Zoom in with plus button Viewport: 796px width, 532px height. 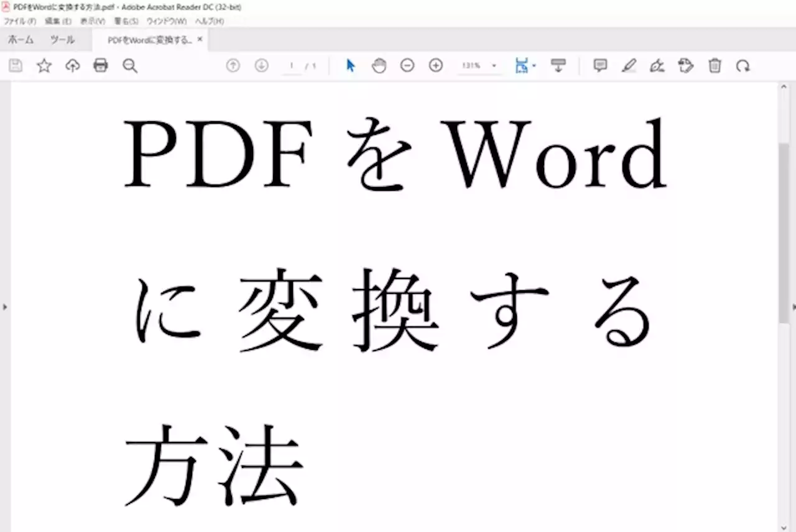pyautogui.click(x=436, y=65)
